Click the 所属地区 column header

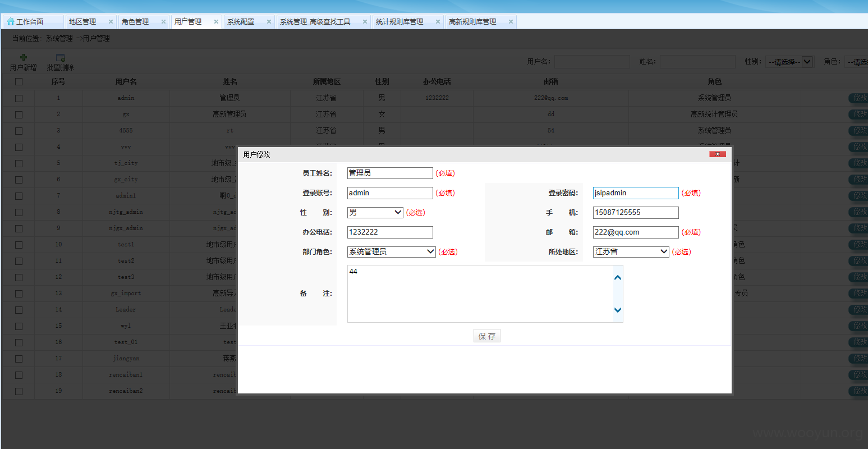point(327,82)
